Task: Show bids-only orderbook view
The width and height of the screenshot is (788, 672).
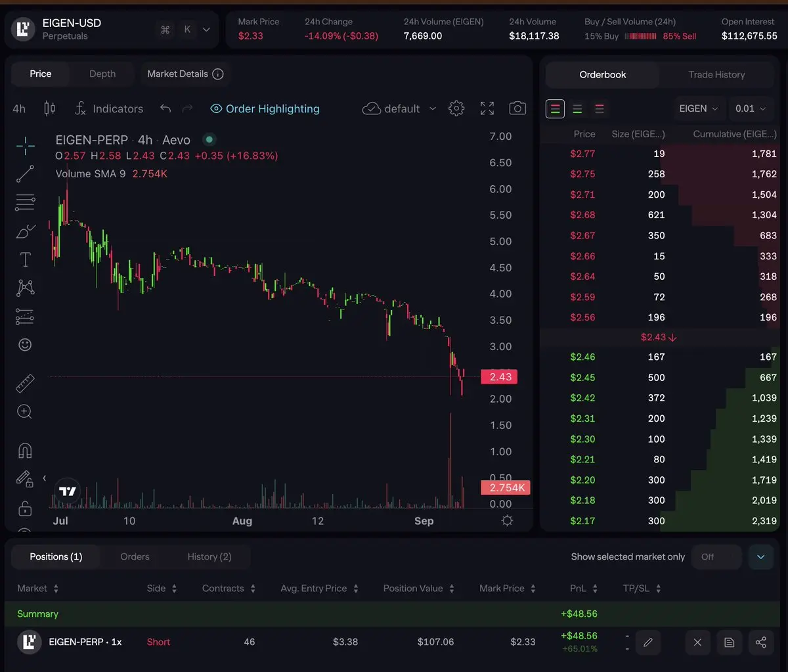Action: [x=577, y=108]
